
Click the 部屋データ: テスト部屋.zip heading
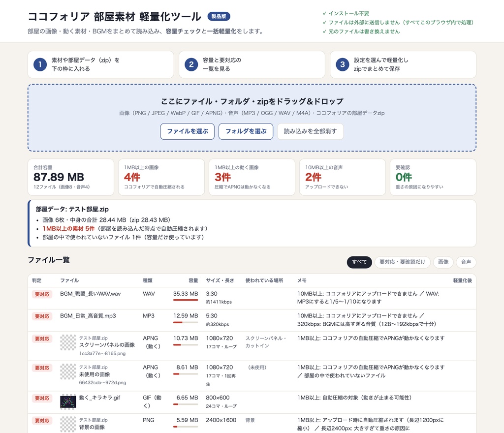(72, 209)
